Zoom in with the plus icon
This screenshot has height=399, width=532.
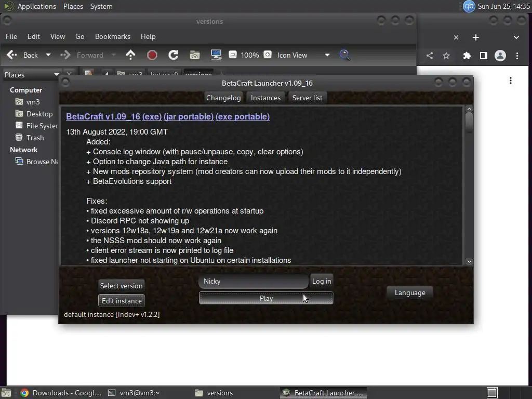[268, 55]
